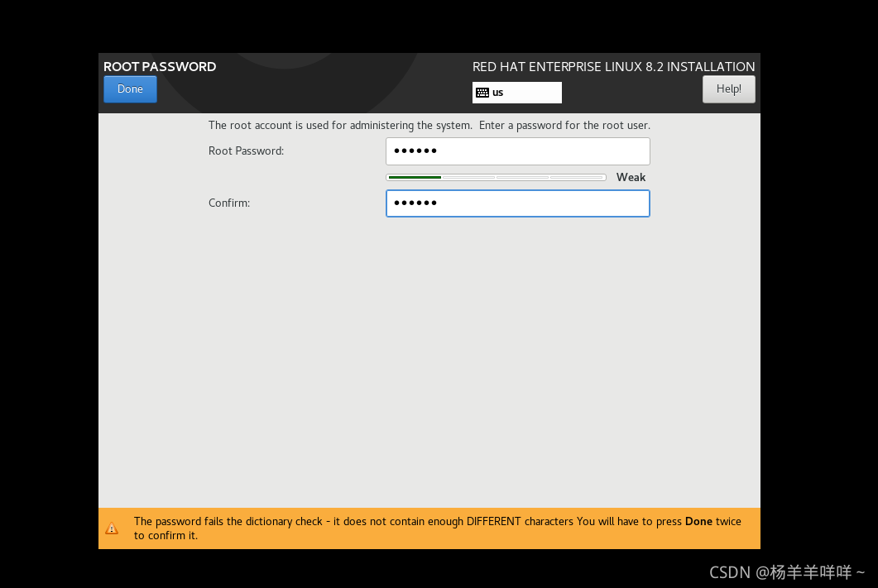Click the password strength meter bar
This screenshot has width=878, height=588.
tap(496, 177)
